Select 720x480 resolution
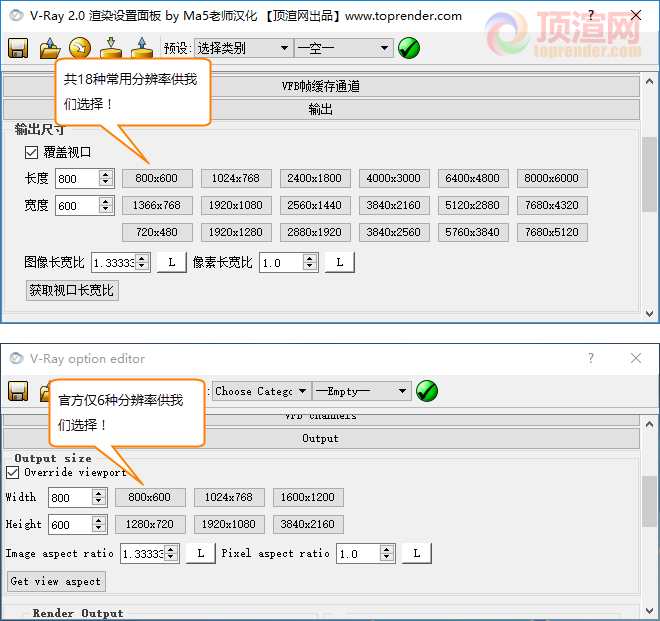The height and width of the screenshot is (621, 660). [x=157, y=232]
